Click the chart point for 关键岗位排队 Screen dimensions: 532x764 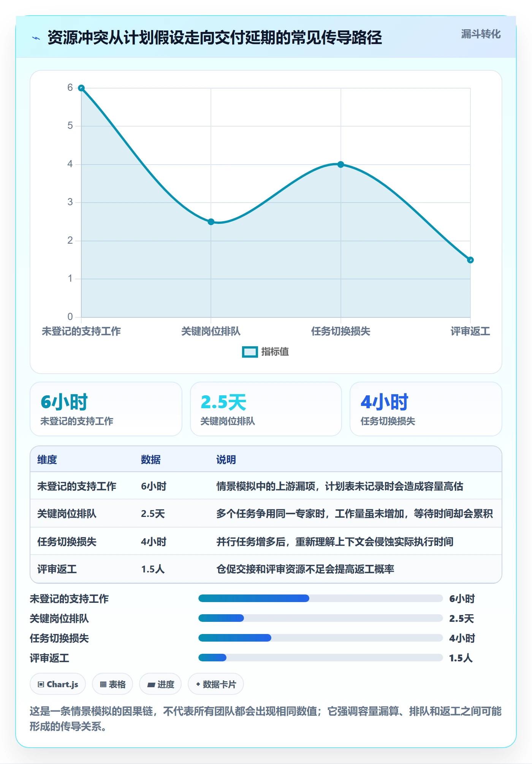[x=211, y=222]
